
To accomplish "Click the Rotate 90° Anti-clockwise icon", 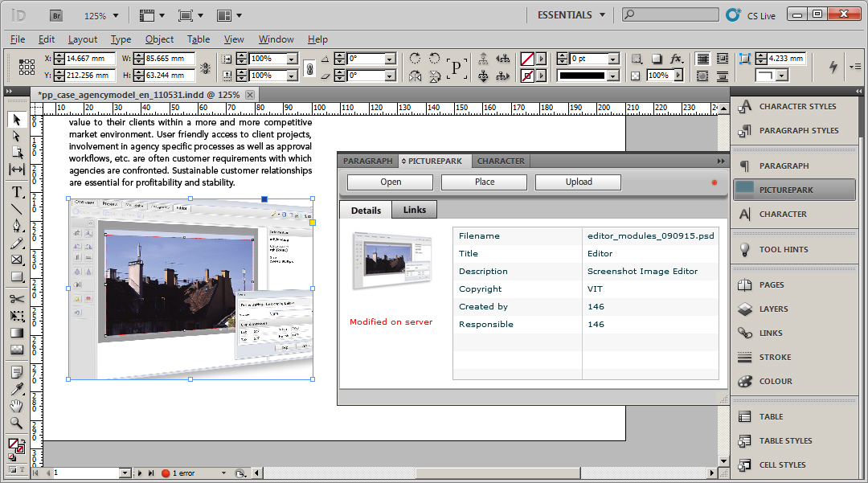I will click(x=435, y=58).
